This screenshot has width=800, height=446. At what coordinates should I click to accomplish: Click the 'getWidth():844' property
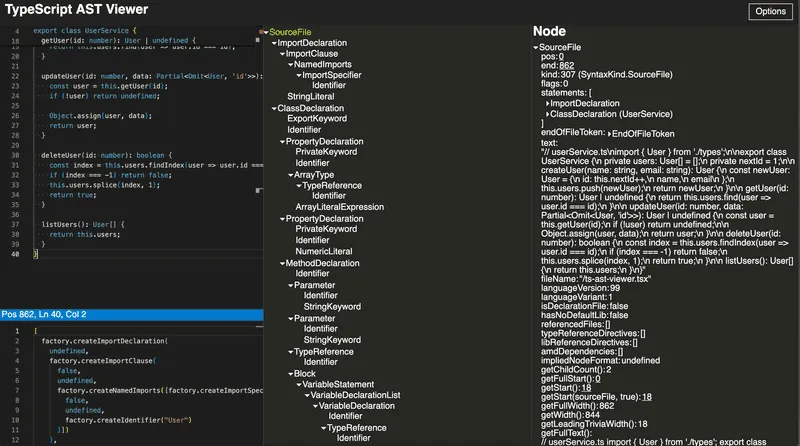pos(570,415)
